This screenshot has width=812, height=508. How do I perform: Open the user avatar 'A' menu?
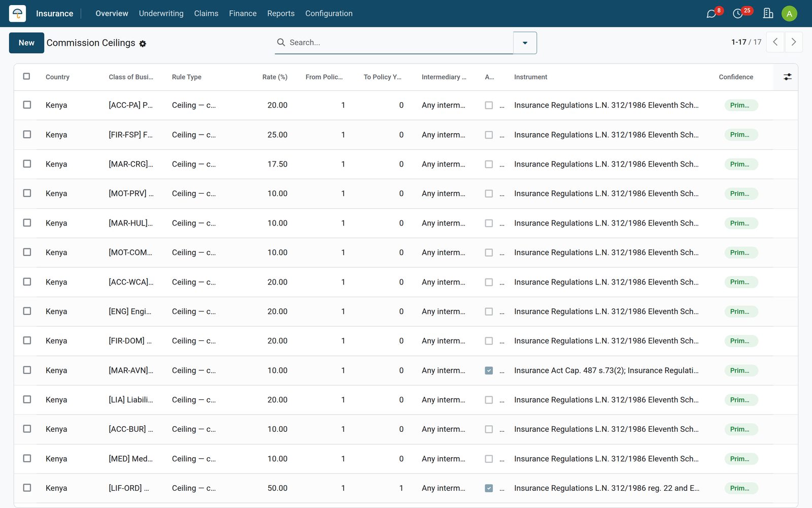(789, 14)
